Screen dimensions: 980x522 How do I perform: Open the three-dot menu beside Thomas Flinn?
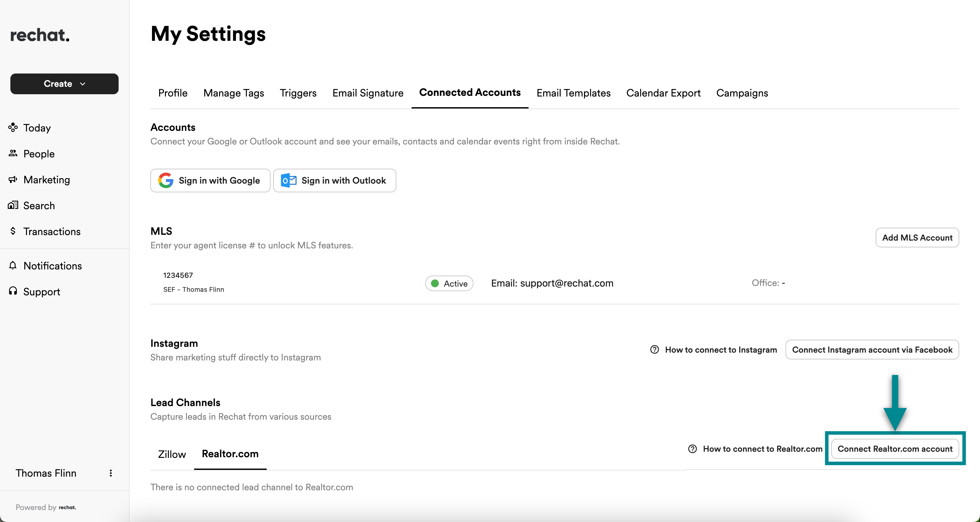click(111, 473)
